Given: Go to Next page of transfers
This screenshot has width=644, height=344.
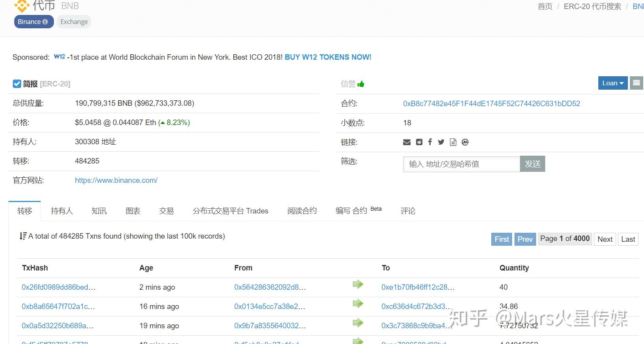Looking at the screenshot, I should (605, 239).
